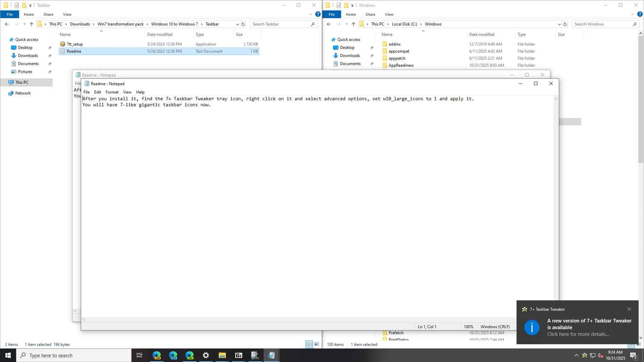Switch Taskbar folder to details view

click(309, 344)
